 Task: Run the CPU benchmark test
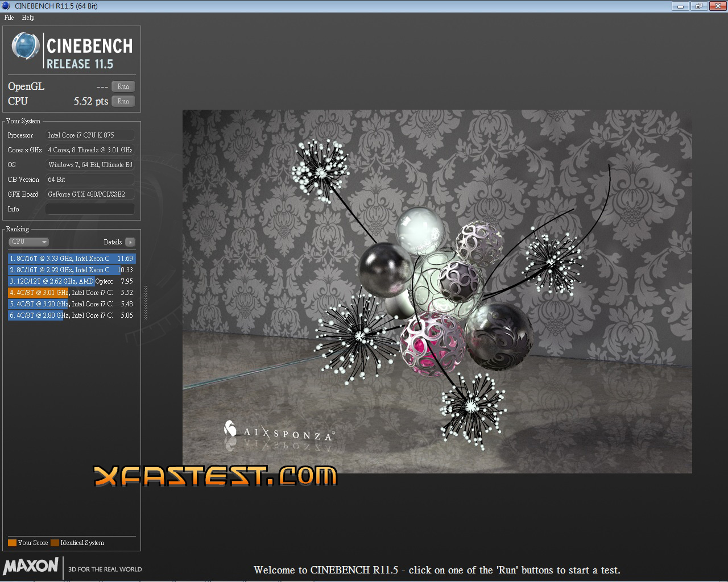(x=123, y=101)
